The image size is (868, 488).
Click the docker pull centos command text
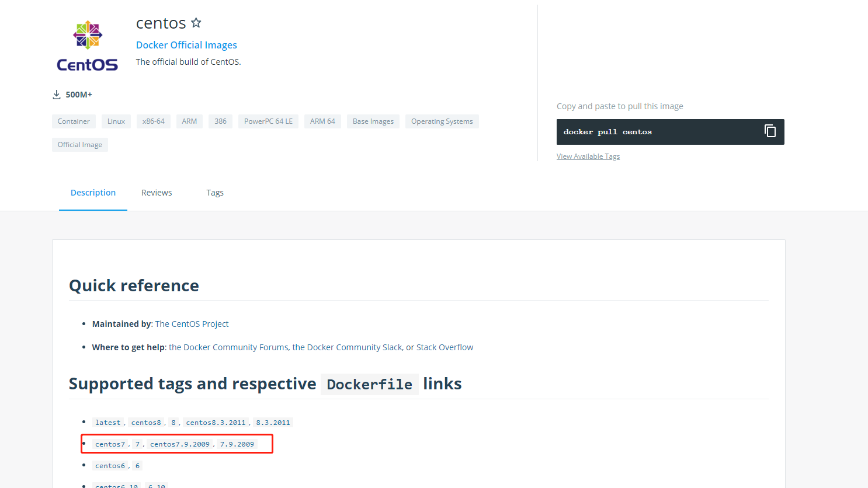[x=607, y=132]
